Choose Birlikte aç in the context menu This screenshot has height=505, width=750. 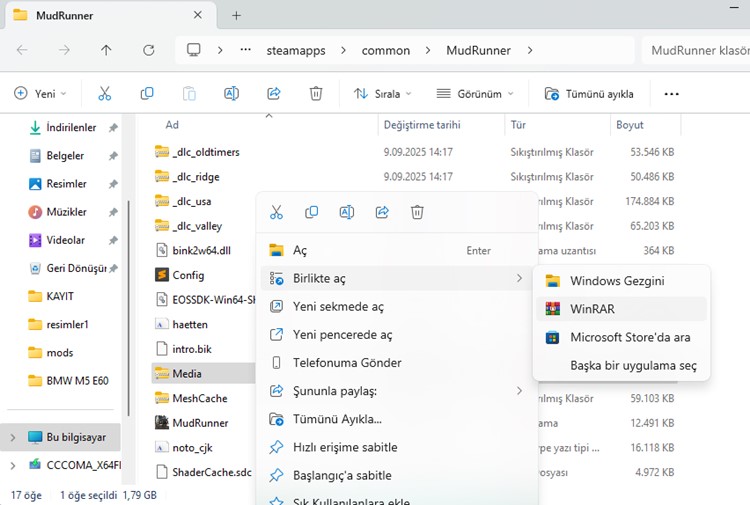click(397, 278)
